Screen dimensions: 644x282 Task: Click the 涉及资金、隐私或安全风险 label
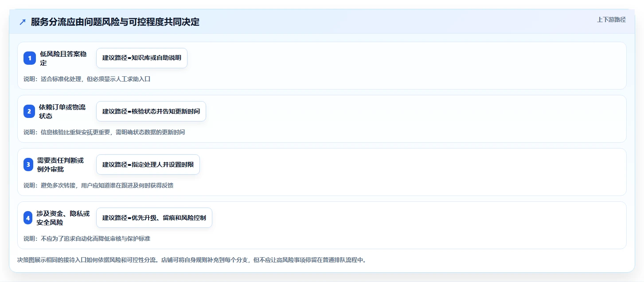click(x=63, y=218)
